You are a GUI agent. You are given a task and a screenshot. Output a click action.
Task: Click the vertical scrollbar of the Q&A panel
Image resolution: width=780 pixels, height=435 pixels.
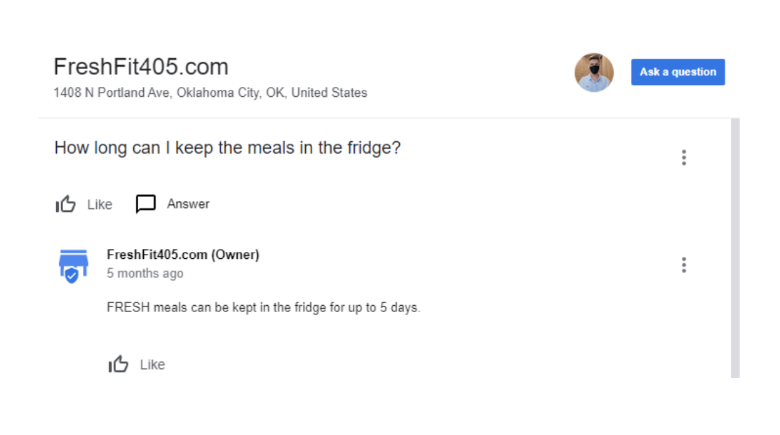click(x=735, y=248)
